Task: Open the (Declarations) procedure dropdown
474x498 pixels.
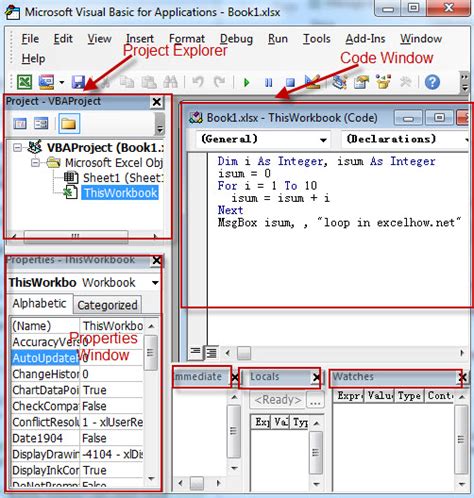Action: pyautogui.click(x=467, y=140)
